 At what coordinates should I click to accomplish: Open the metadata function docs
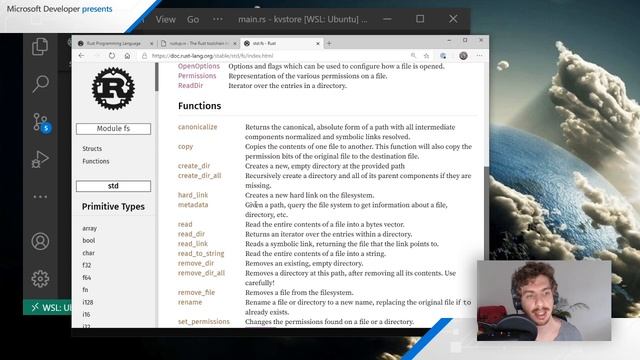click(193, 205)
